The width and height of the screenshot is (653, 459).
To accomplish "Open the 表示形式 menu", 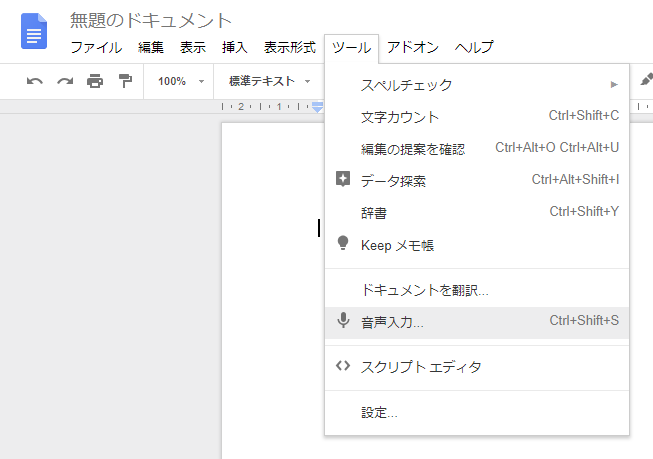I will tap(290, 47).
